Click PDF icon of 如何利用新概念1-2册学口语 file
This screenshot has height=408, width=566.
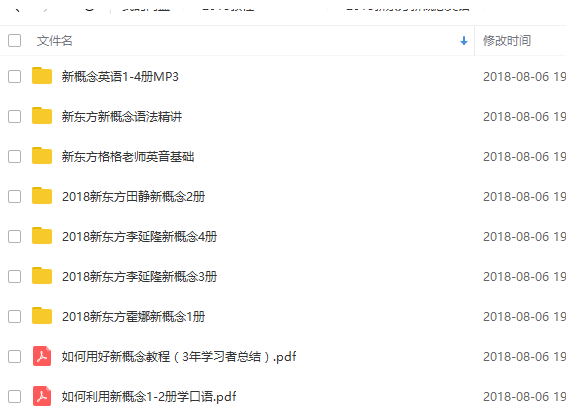[x=42, y=396]
